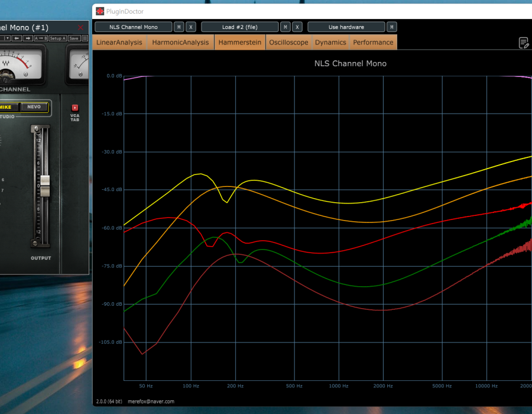Open the NLS Channel Mono plugin slot
Image resolution: width=532 pixels, height=414 pixels.
pyautogui.click(x=134, y=27)
